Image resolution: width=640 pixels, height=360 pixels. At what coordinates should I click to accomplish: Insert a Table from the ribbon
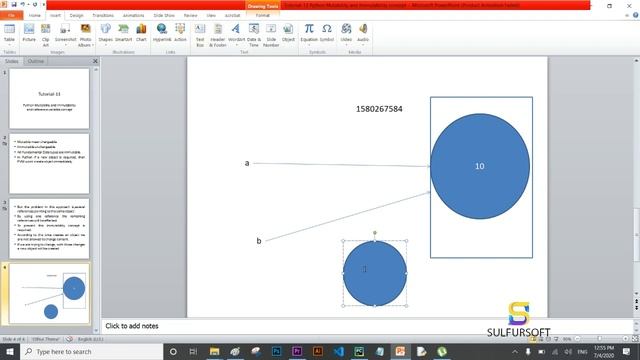coord(9,33)
